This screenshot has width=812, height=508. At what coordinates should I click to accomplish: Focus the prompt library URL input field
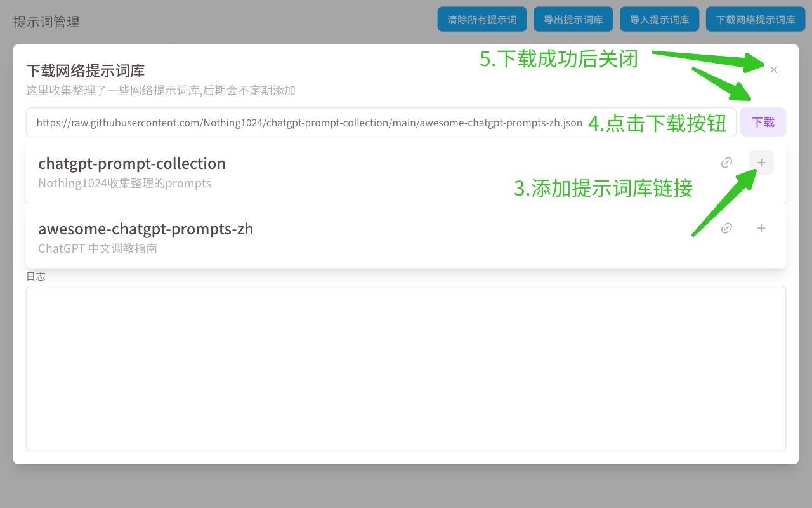coord(381,122)
